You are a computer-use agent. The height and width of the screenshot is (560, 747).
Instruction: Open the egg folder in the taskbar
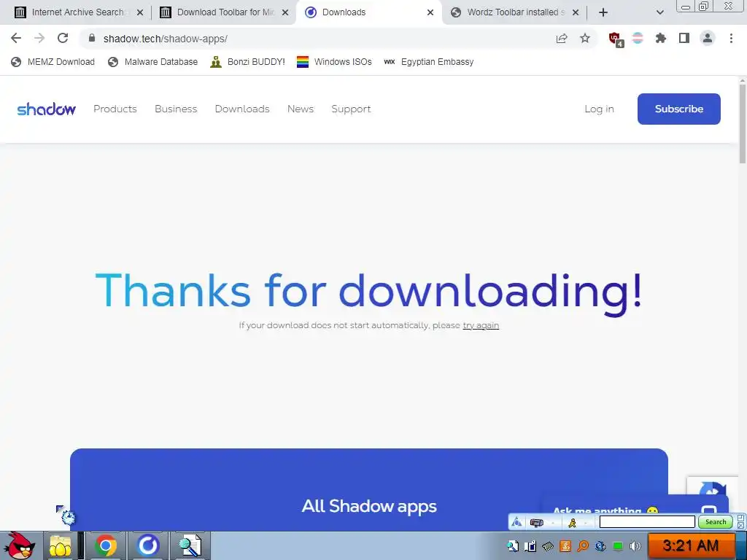pos(60,545)
